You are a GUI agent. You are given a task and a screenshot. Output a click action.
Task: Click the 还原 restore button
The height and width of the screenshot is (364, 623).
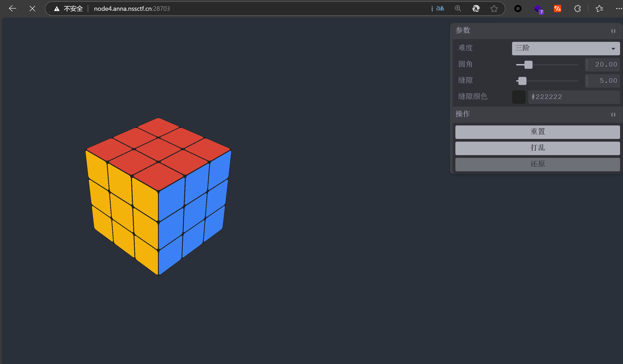click(538, 164)
